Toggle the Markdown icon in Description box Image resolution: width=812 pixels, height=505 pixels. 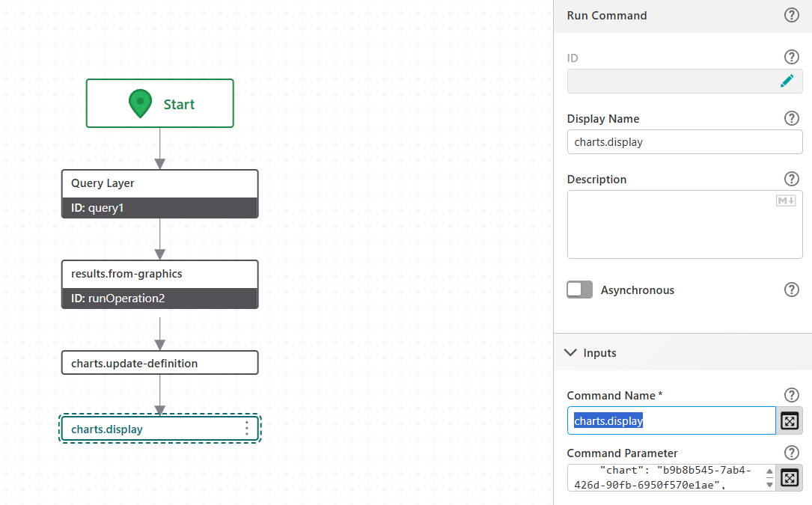point(786,201)
